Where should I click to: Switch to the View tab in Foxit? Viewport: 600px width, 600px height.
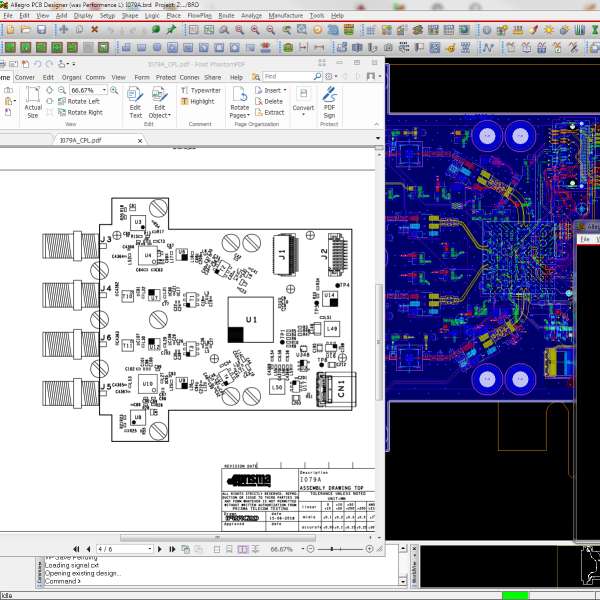(x=119, y=77)
